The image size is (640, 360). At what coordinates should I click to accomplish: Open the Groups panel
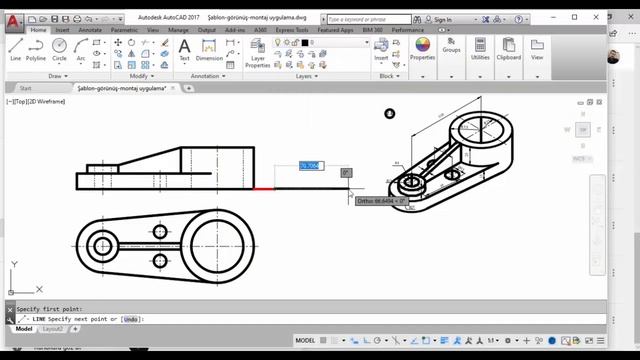(x=451, y=46)
